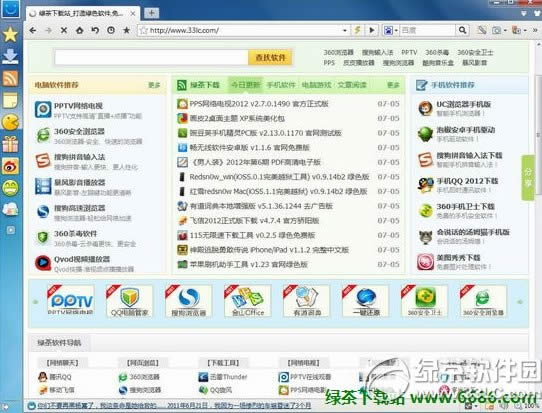
Task: Switch to the 电脑游戏 tab
Action: (x=316, y=85)
